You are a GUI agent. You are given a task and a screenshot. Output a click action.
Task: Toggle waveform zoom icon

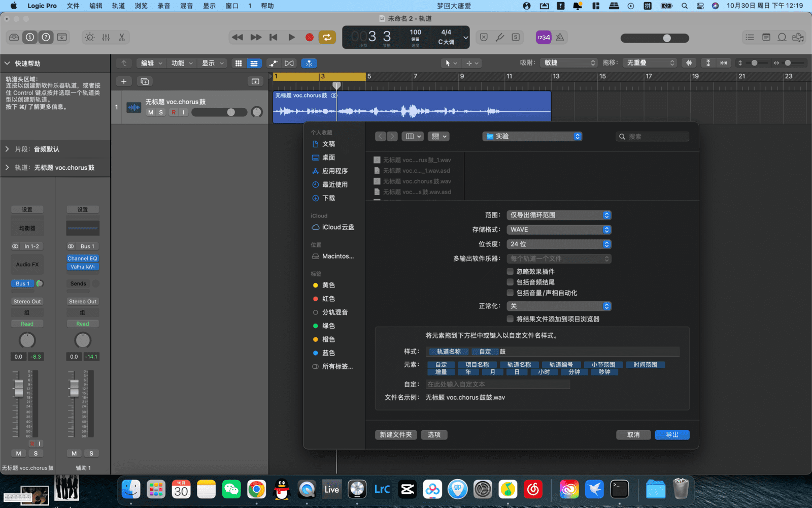coord(689,63)
